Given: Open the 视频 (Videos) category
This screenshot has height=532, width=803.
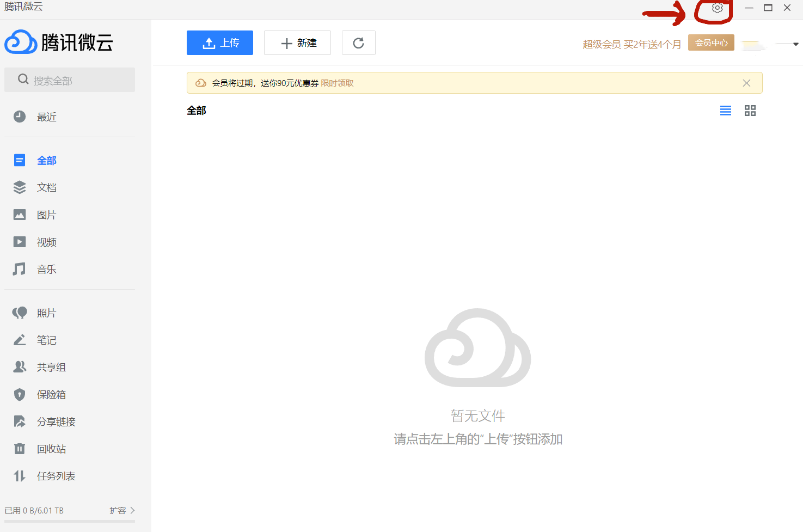Looking at the screenshot, I should click(46, 242).
